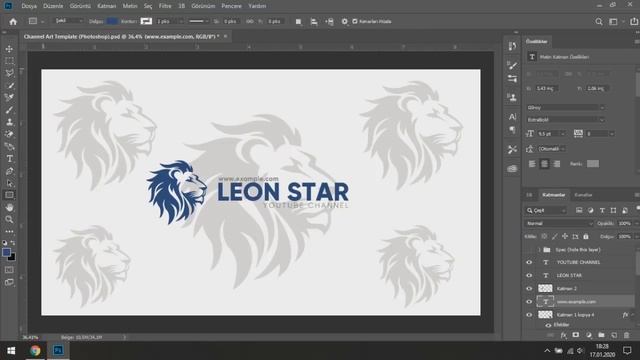Select the Zoom tool

pyautogui.click(x=9, y=220)
